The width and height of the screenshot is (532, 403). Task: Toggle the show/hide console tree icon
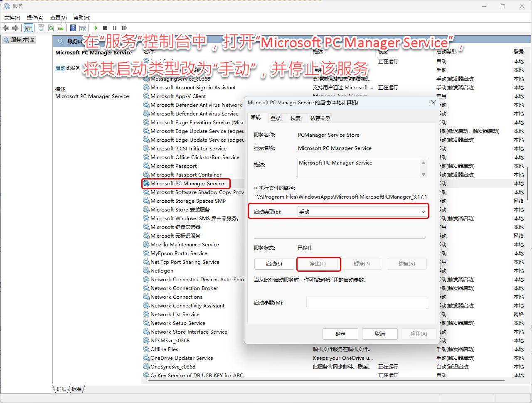[x=28, y=28]
